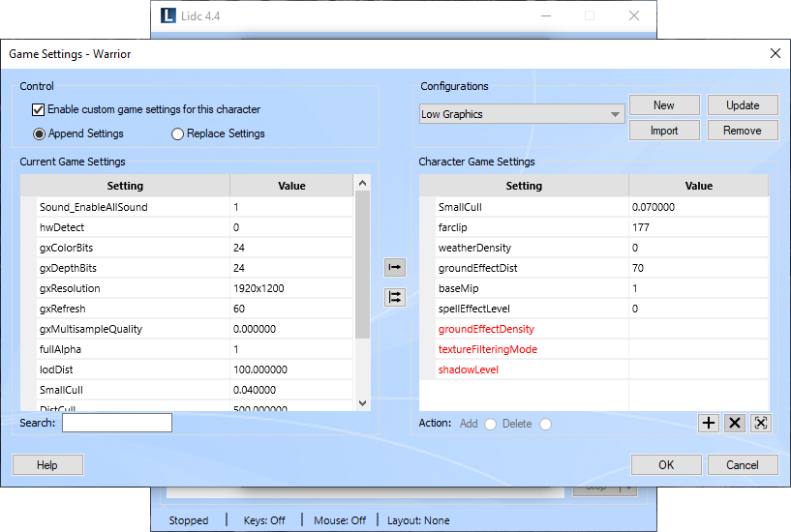
Task: Choose the Replace Settings option
Action: tap(177, 134)
